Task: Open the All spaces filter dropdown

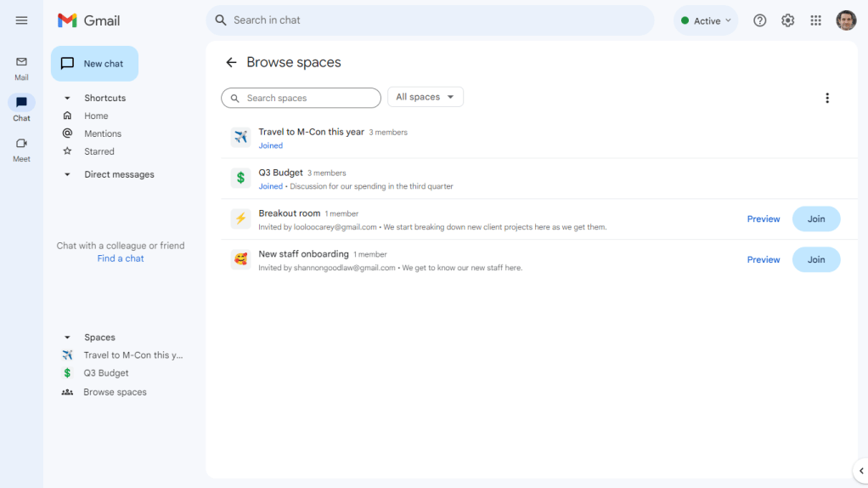Action: pos(425,97)
